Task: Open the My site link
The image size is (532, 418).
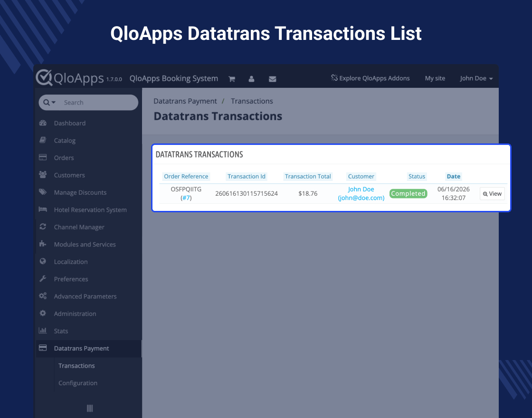Action: click(x=435, y=78)
